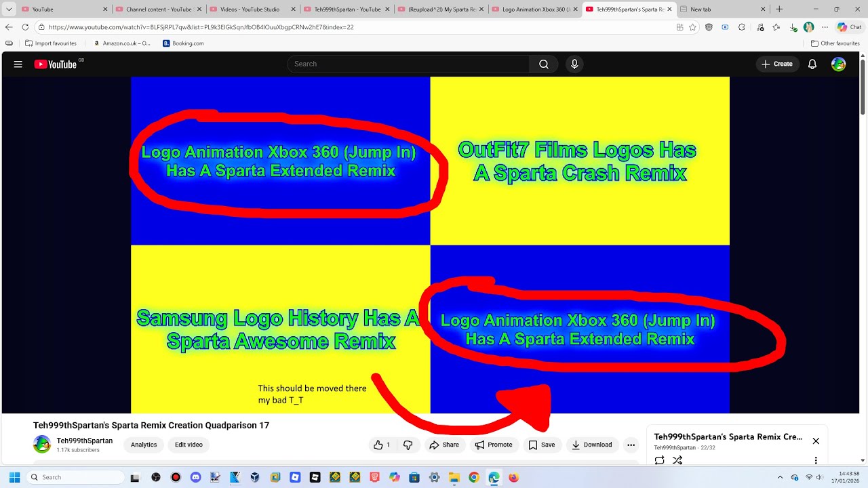
Task: Search with your voice microphone icon
Action: (x=574, y=64)
